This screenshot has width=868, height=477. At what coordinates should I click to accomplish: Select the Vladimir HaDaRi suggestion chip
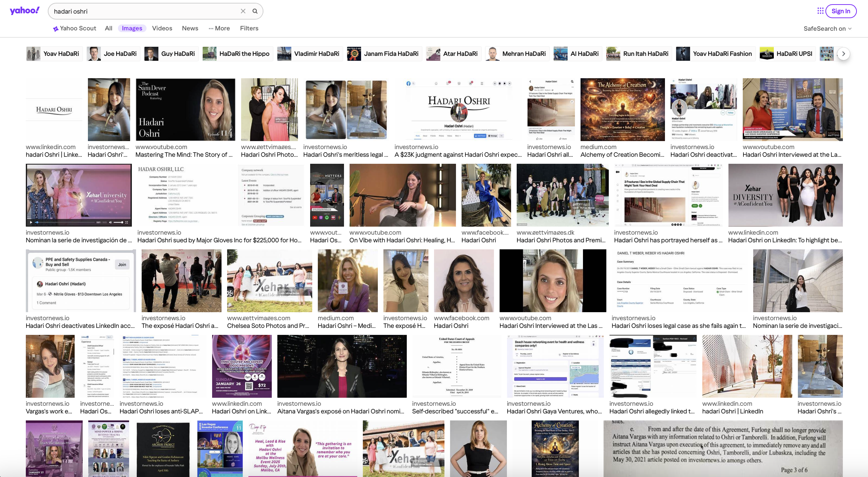tap(310, 54)
